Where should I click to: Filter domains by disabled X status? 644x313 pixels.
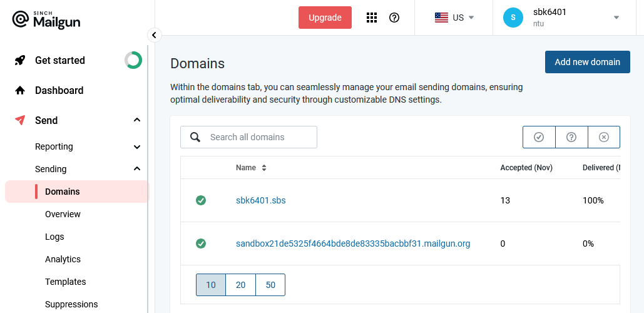coord(604,137)
